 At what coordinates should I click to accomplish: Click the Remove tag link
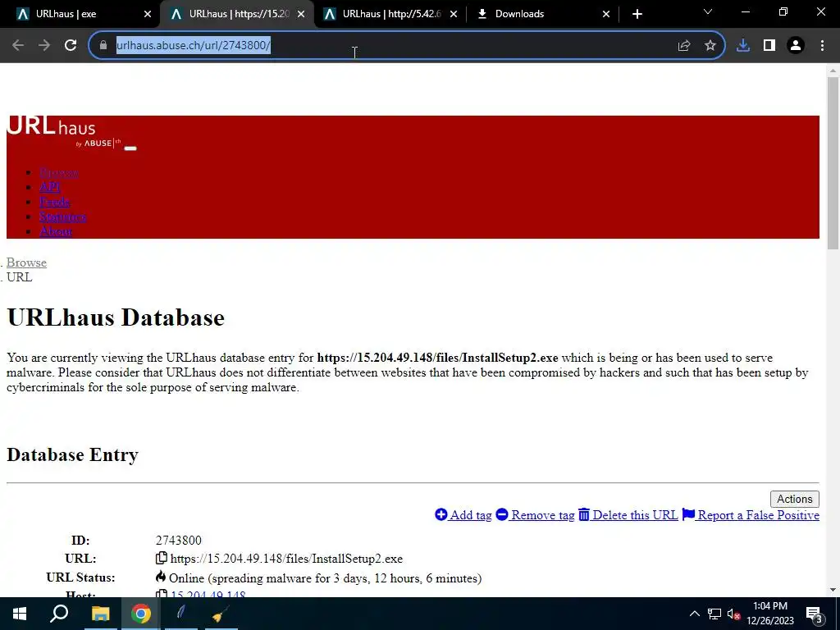pos(535,515)
